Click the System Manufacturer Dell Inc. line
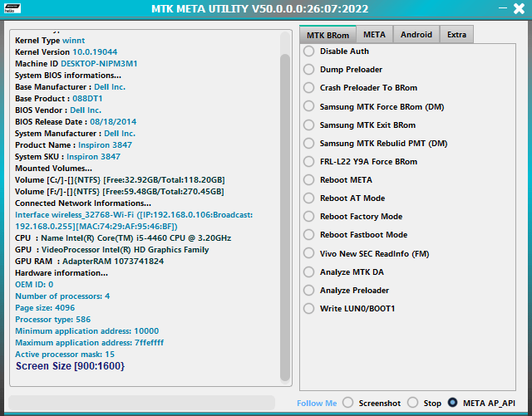Viewport: 532px width, 416px height. [75, 134]
